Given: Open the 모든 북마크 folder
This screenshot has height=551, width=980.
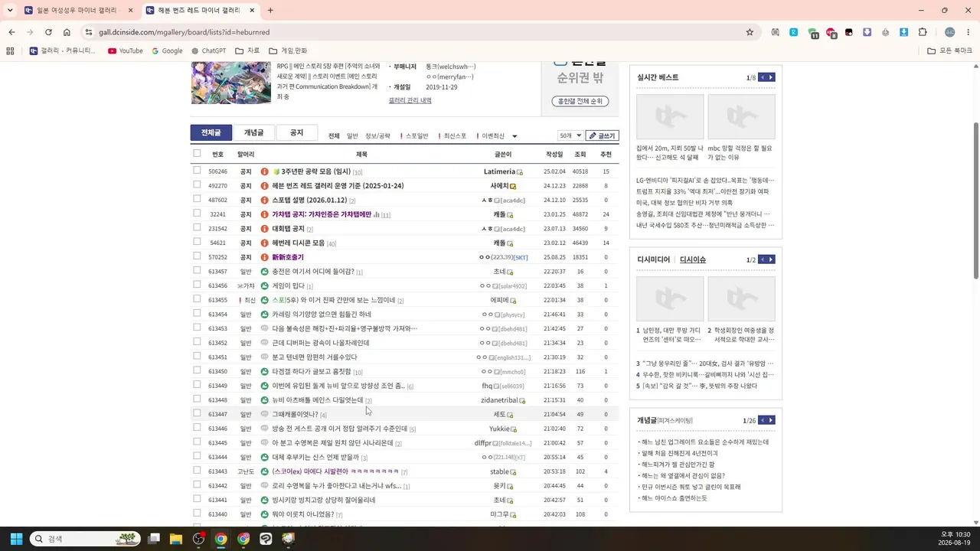Looking at the screenshot, I should point(949,51).
